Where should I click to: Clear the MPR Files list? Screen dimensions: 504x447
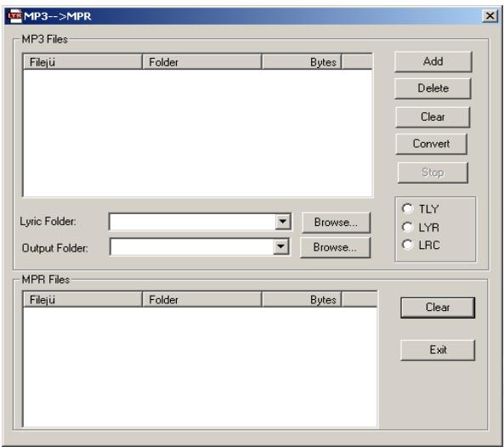coord(438,308)
